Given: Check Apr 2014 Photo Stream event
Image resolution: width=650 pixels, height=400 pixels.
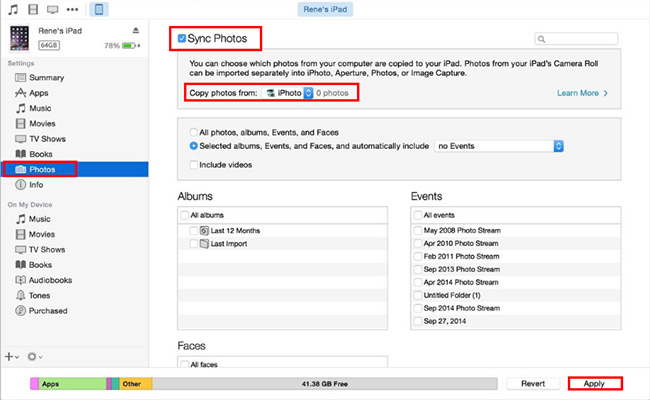Looking at the screenshot, I should (418, 282).
